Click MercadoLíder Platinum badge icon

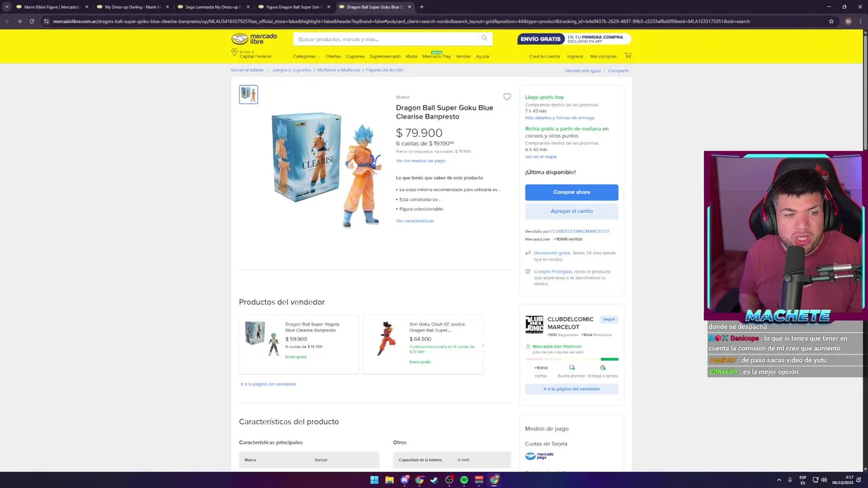coord(528,346)
